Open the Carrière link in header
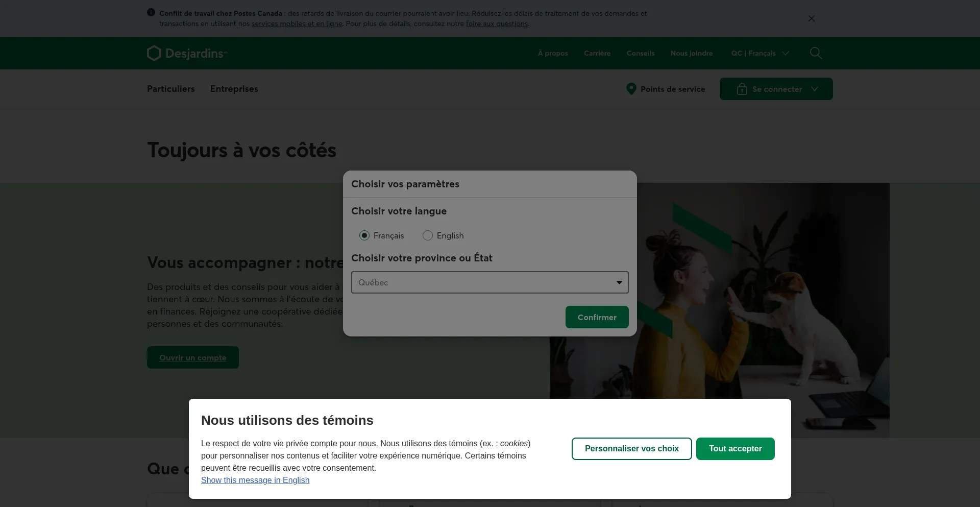This screenshot has width=980, height=507. (x=597, y=53)
